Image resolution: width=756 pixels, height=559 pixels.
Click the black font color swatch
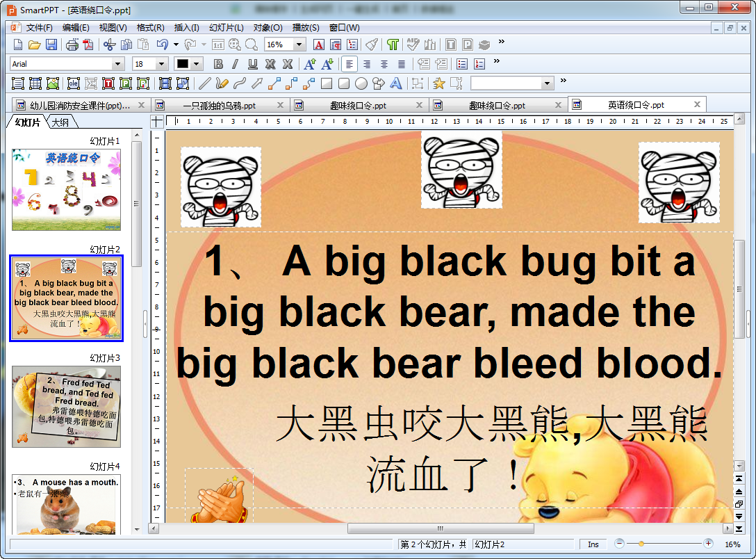point(183,64)
